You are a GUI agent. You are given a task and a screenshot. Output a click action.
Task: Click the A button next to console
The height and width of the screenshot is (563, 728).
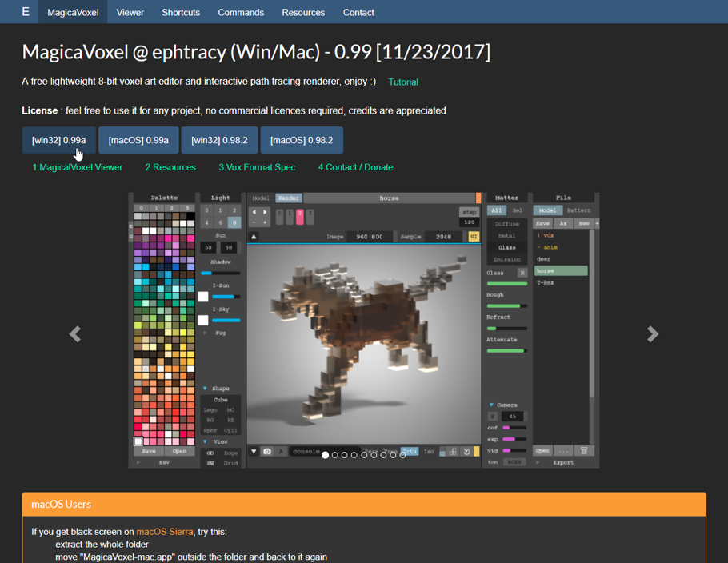pos(281,451)
